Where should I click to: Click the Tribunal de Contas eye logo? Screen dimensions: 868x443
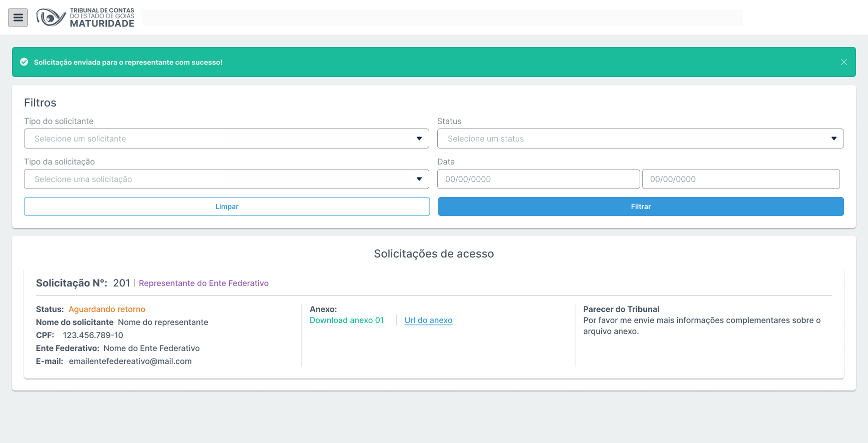coord(50,17)
